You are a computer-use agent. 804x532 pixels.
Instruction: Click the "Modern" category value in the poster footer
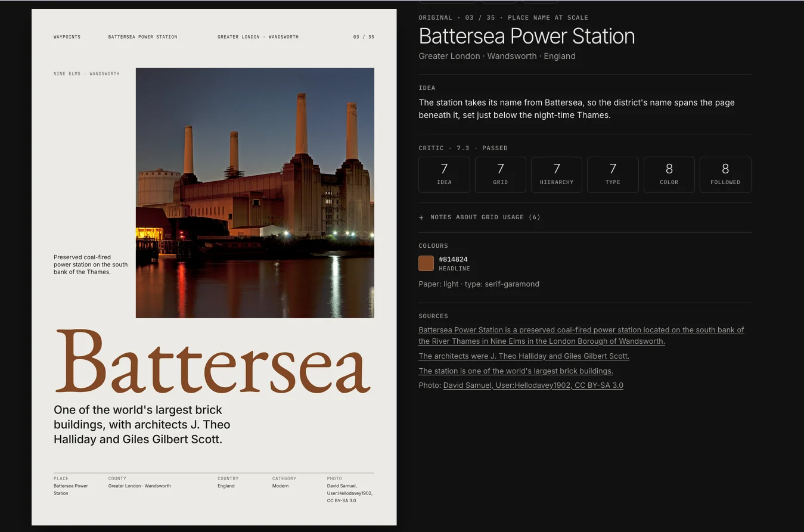[280, 486]
